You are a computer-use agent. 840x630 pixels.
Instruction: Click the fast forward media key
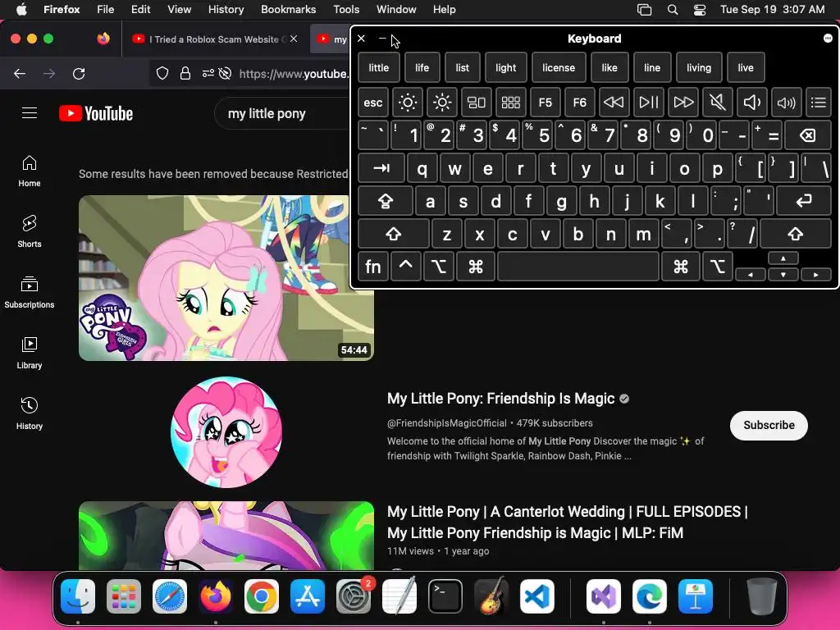(x=683, y=103)
